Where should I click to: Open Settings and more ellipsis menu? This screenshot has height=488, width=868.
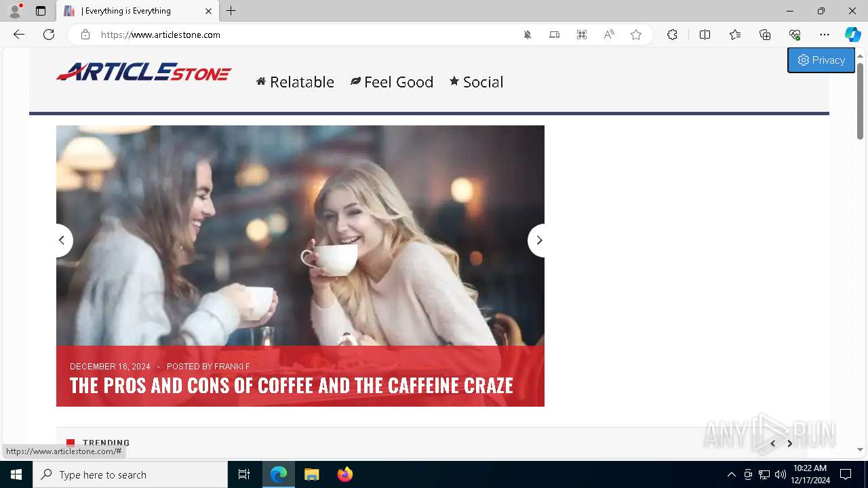click(x=825, y=35)
